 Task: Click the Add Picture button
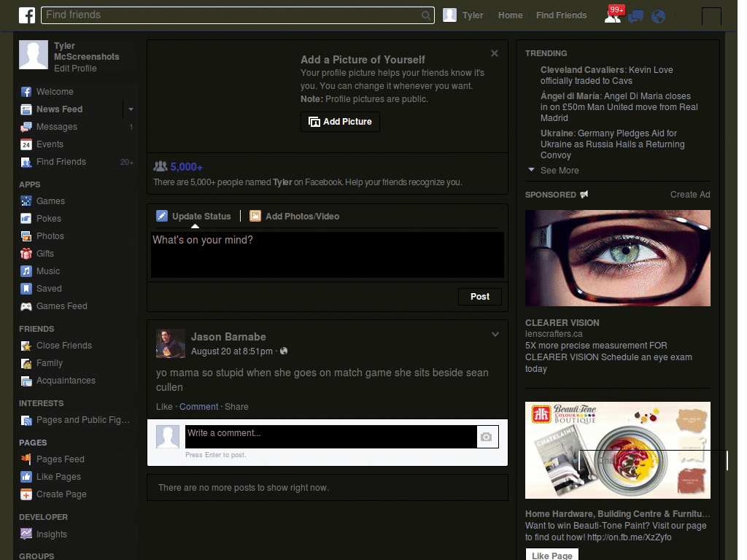click(340, 122)
